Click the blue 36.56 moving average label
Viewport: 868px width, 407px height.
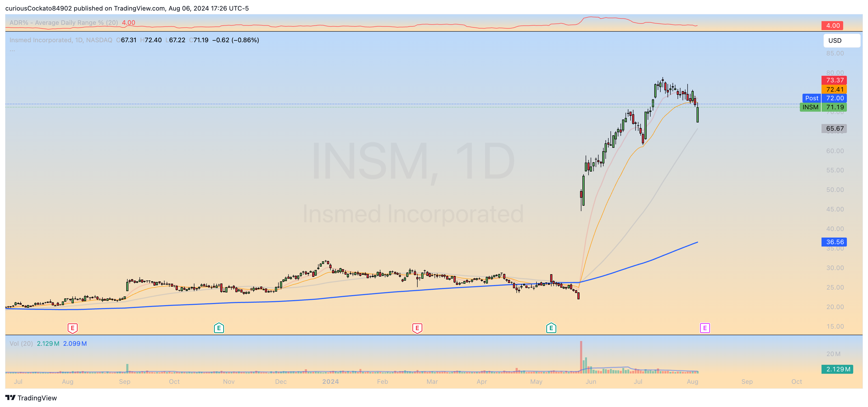tap(834, 242)
